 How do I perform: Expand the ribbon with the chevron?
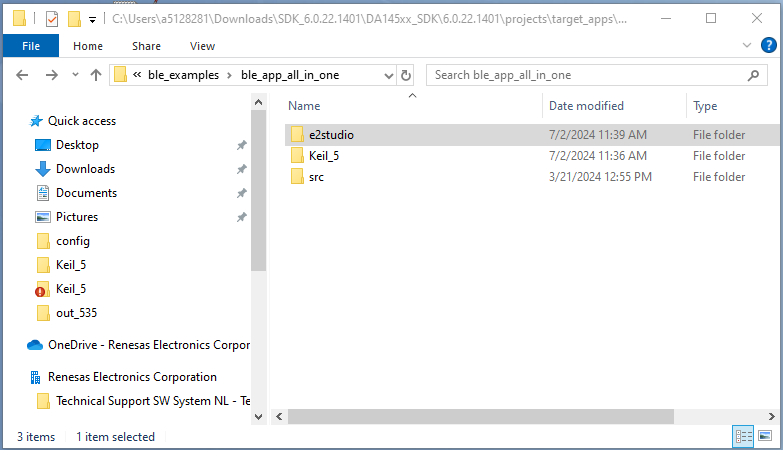747,45
